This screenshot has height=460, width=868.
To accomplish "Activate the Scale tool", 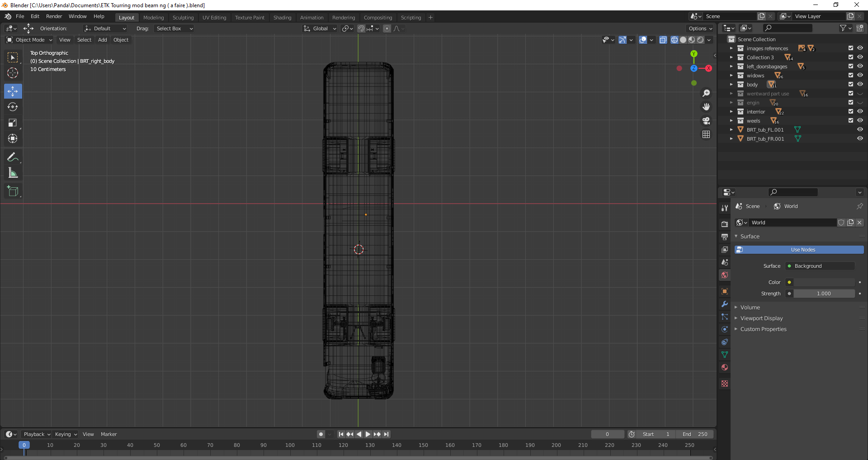I will pos(13,123).
